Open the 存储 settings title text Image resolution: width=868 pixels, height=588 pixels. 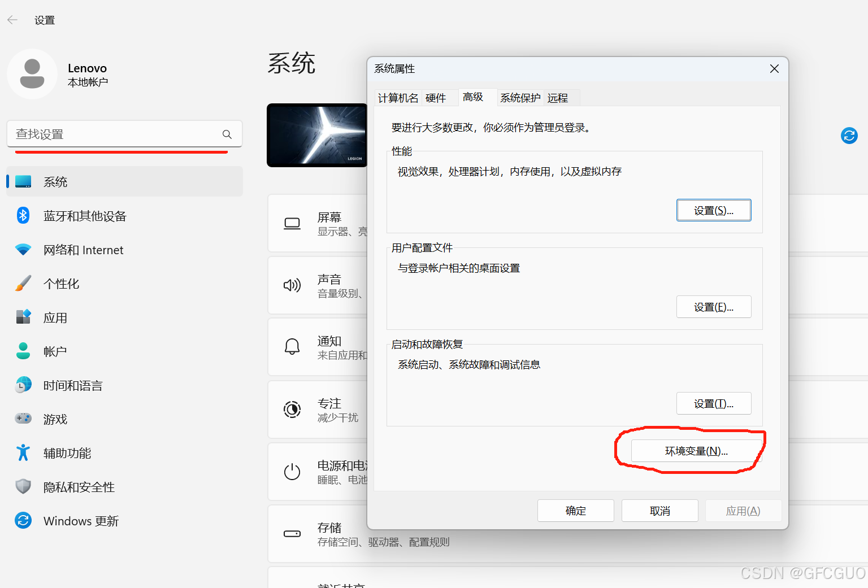point(329,528)
